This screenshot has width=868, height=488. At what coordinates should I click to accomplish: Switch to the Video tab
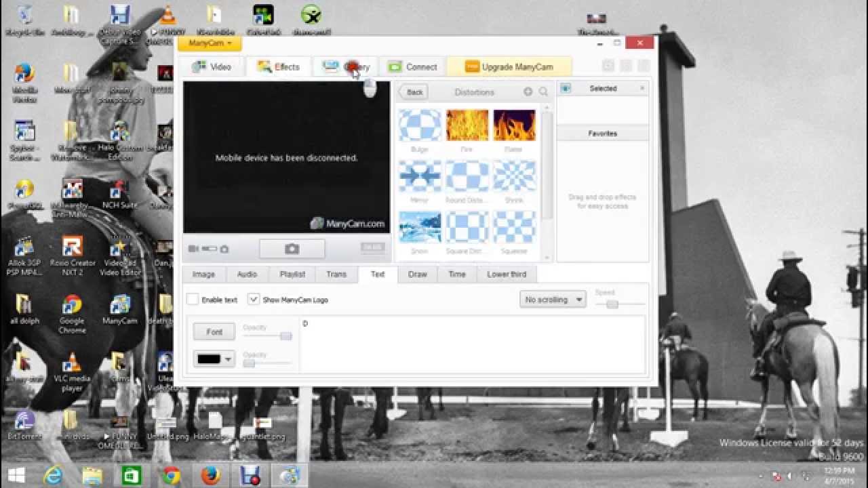[212, 66]
